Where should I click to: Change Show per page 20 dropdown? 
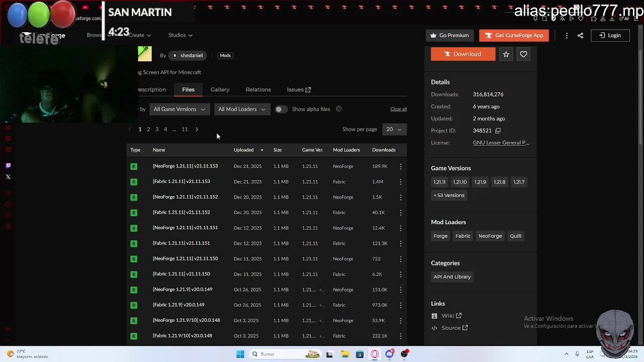click(x=394, y=129)
